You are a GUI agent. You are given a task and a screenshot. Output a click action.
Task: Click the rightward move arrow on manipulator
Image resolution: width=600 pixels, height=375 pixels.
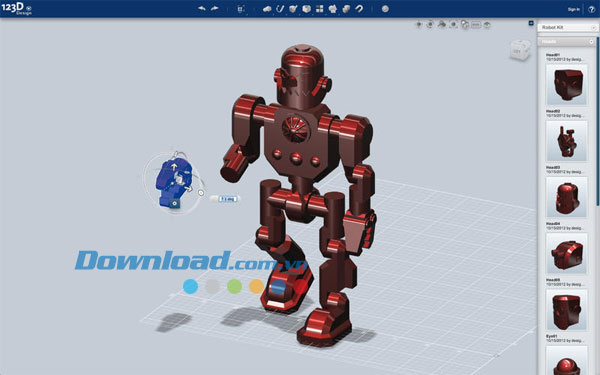pos(188,189)
